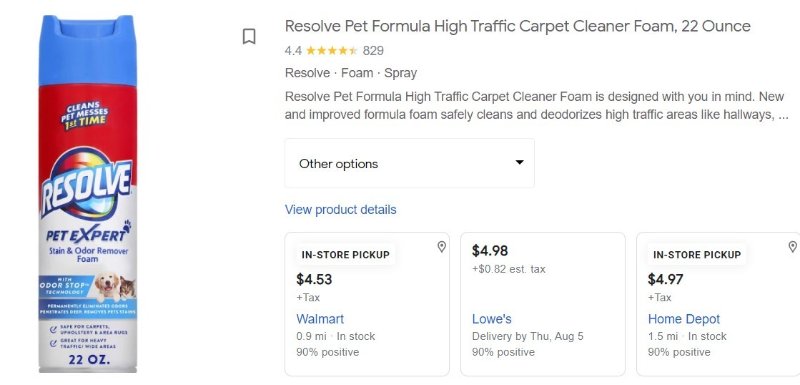Click the Other options dropdown arrow
This screenshot has height=385, width=800.
pyautogui.click(x=519, y=163)
